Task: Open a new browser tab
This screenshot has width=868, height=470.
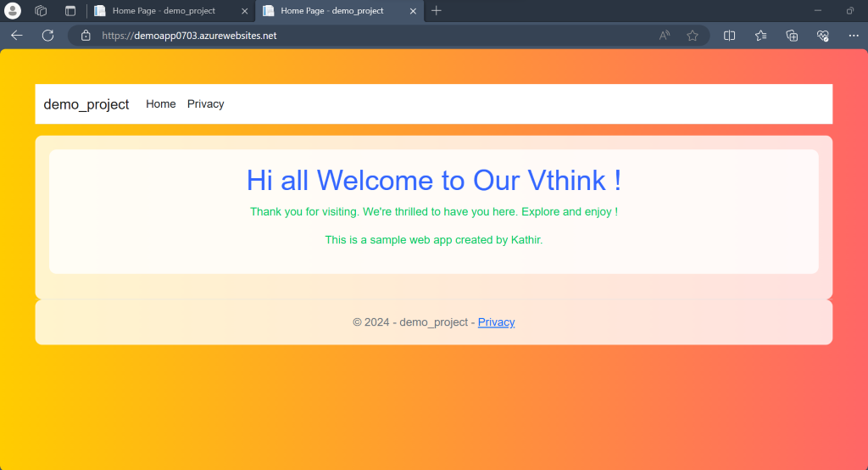Action: (x=437, y=10)
